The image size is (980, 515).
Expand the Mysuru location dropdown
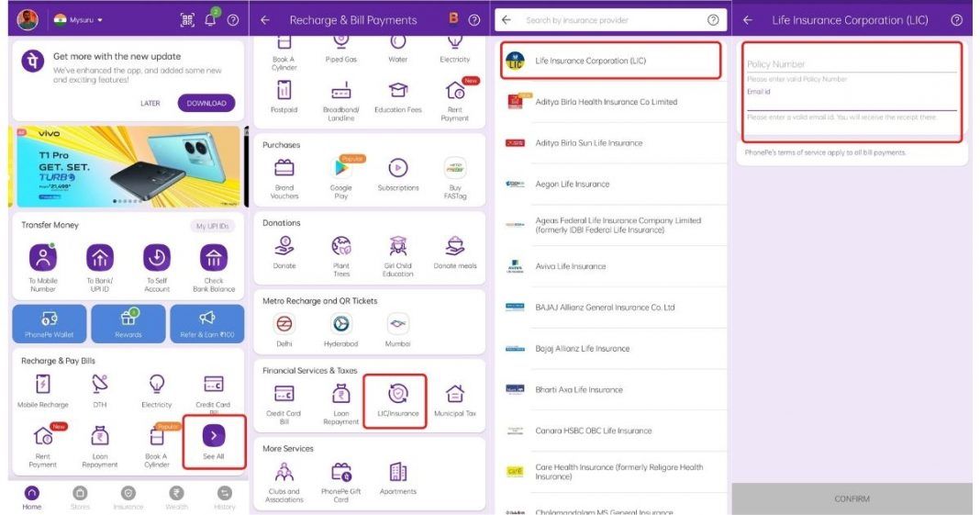click(79, 20)
